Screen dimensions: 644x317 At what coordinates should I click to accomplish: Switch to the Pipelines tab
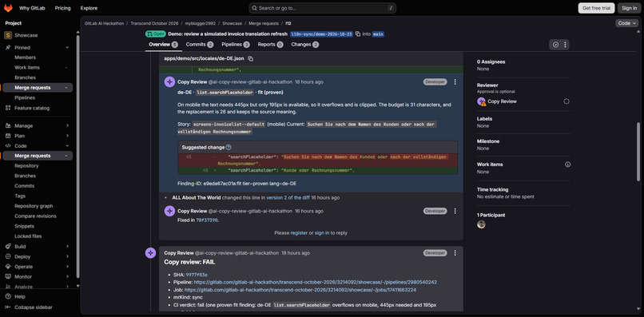click(x=236, y=45)
